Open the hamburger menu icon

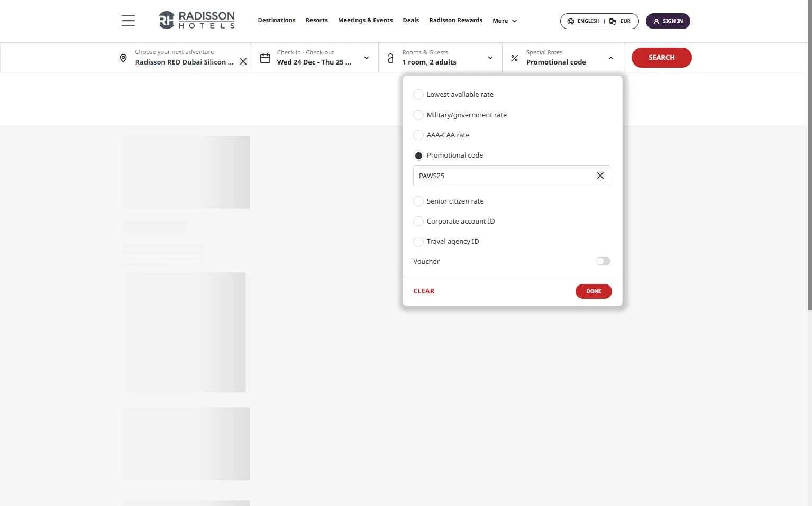tap(128, 21)
